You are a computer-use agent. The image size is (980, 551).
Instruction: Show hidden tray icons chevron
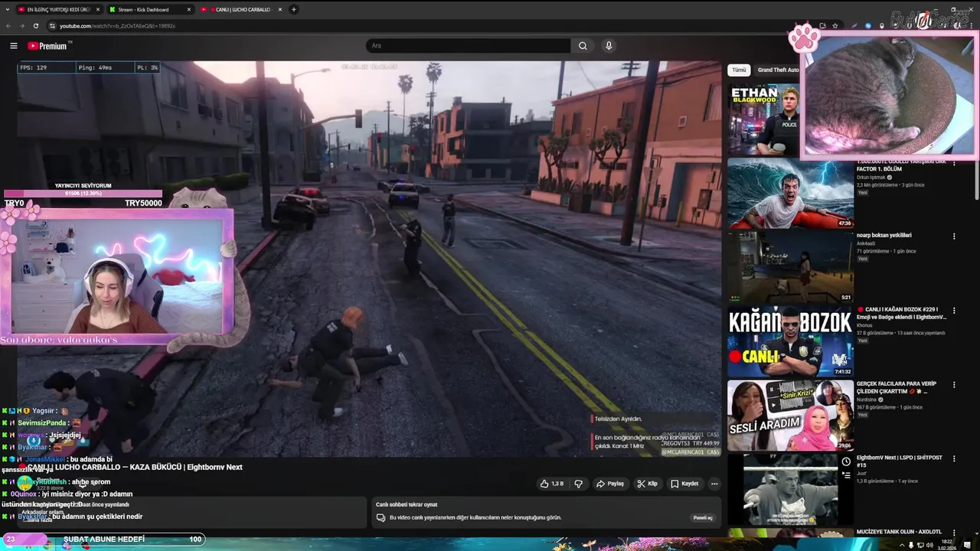(902, 545)
